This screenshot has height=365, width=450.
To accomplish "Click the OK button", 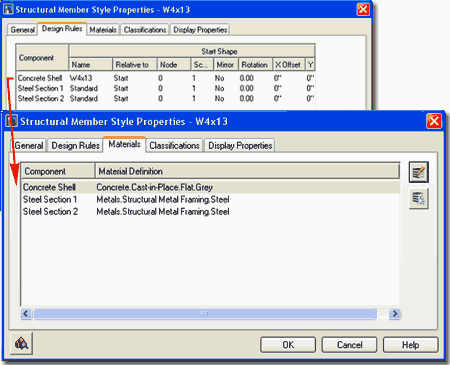I will point(288,345).
